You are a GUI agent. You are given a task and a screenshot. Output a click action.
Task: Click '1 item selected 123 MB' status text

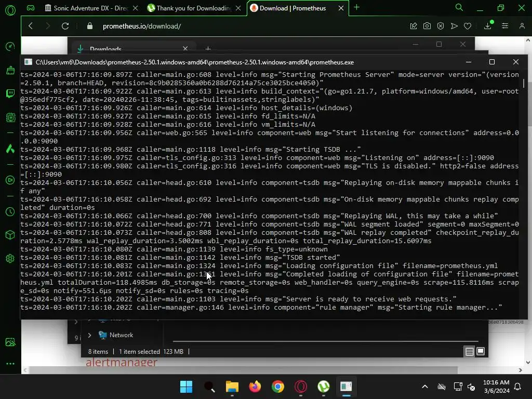coord(151,352)
